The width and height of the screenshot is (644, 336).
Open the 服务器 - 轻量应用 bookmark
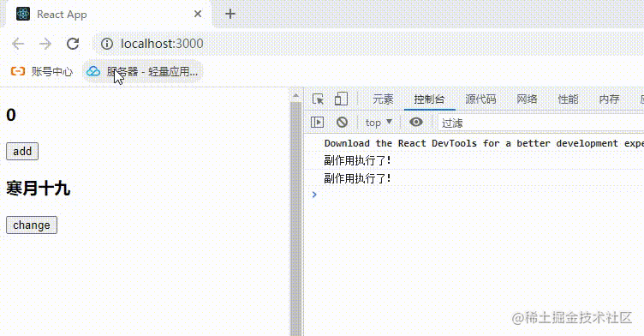coord(142,71)
